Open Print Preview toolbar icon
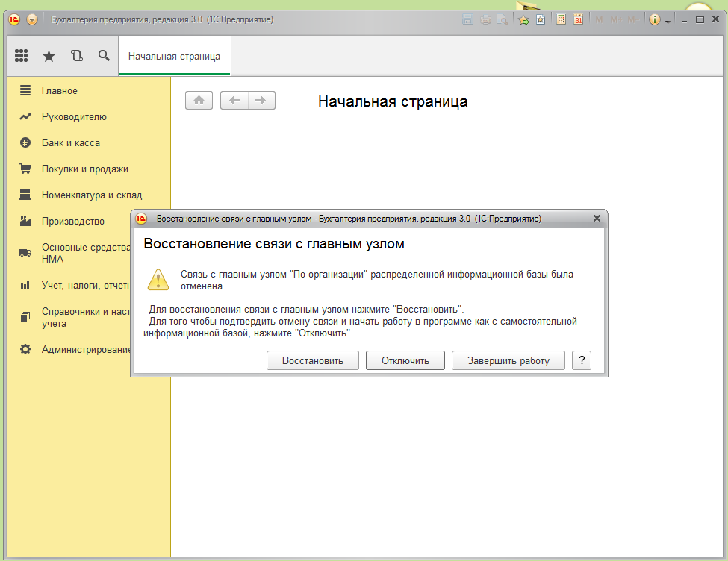This screenshot has height=561, width=728. pos(502,19)
